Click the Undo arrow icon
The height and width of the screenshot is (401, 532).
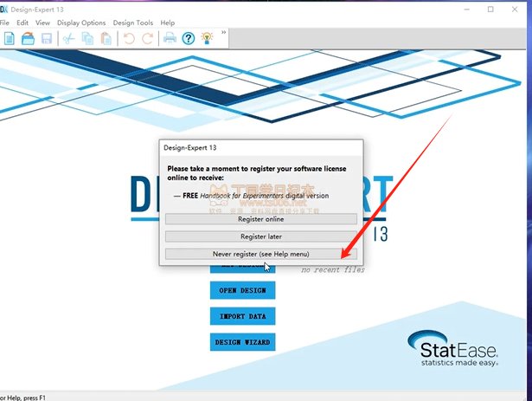[x=129, y=38]
